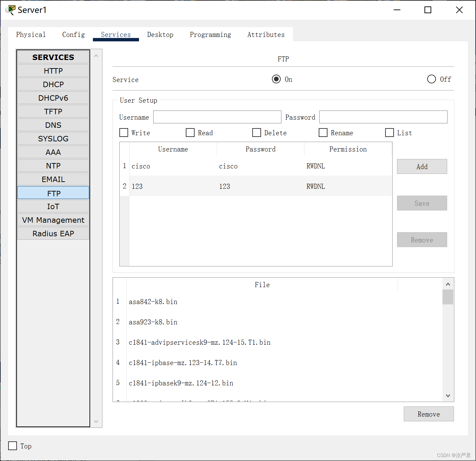The height and width of the screenshot is (461, 476).
Task: Select the 123 password cell
Action: click(260, 186)
